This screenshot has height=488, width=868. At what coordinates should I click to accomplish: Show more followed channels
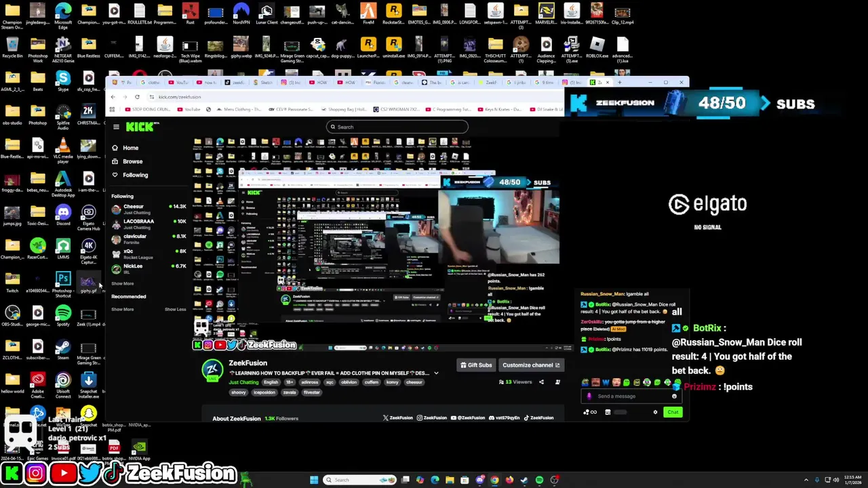click(x=123, y=283)
